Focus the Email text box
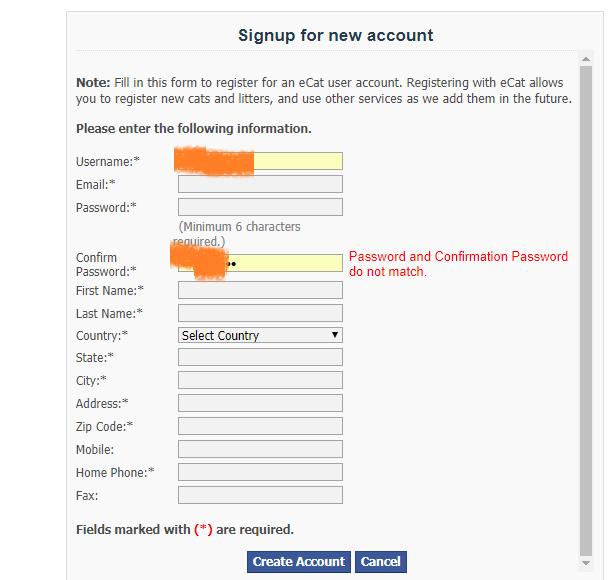 pos(260,184)
